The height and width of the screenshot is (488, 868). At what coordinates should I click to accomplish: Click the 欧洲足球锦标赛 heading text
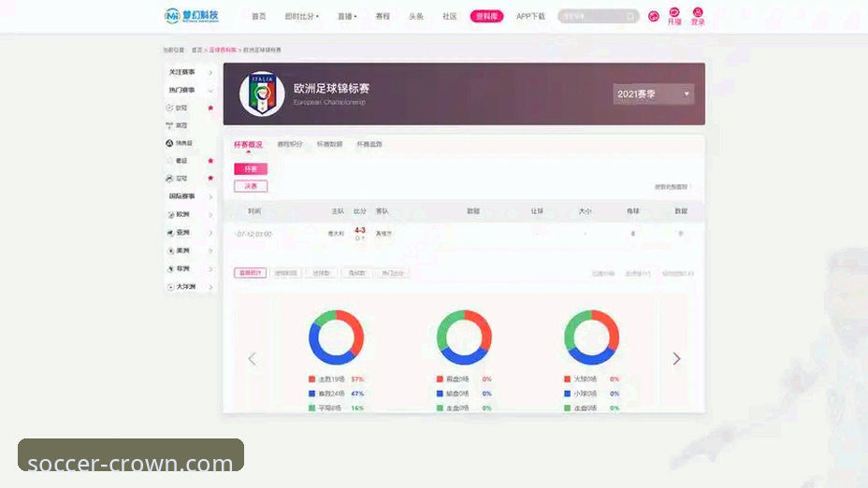tap(331, 89)
